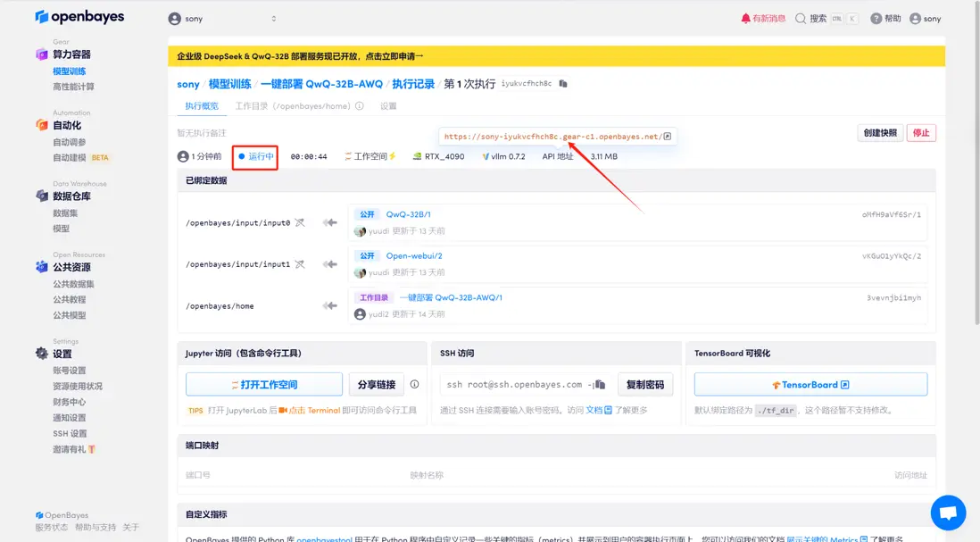Open the 一键部署 QwQ-32B-AWQ/1 working directory link

pyautogui.click(x=451, y=297)
